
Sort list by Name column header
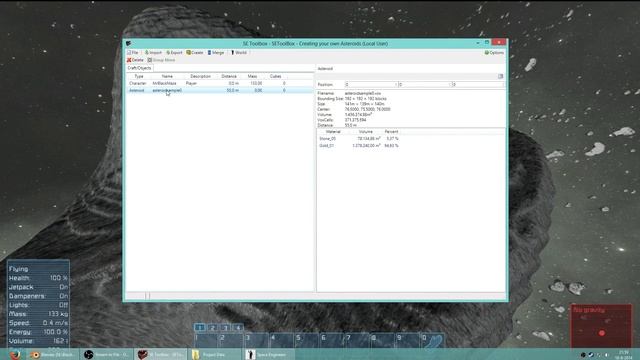pyautogui.click(x=167, y=76)
